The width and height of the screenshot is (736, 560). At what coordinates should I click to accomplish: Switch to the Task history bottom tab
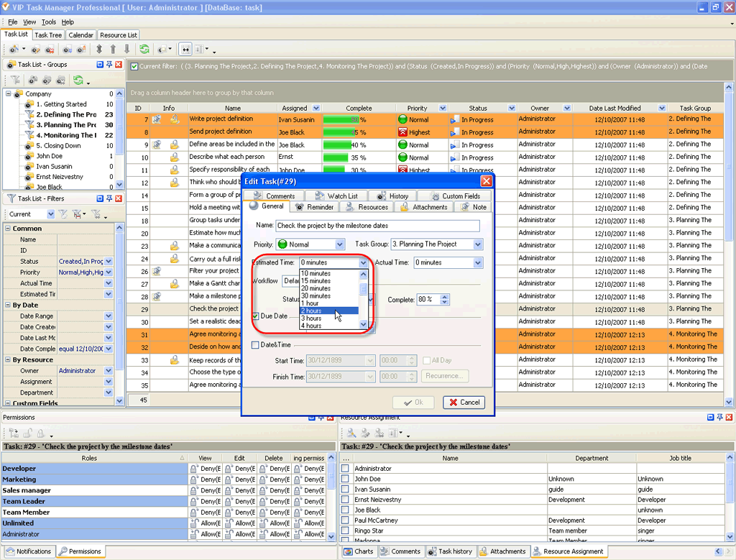449,551
